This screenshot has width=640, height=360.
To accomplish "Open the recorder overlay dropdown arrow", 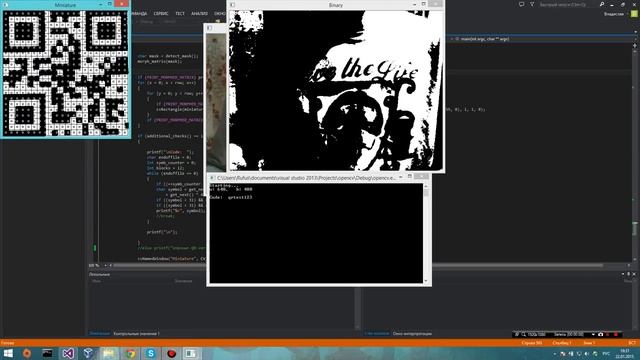I will (593, 334).
